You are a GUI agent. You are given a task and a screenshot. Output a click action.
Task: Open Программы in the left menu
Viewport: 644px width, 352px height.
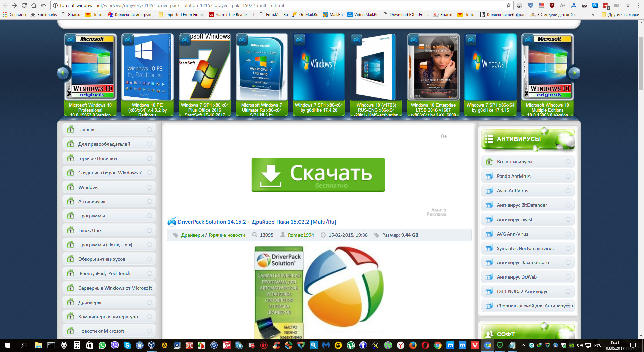[109, 216]
